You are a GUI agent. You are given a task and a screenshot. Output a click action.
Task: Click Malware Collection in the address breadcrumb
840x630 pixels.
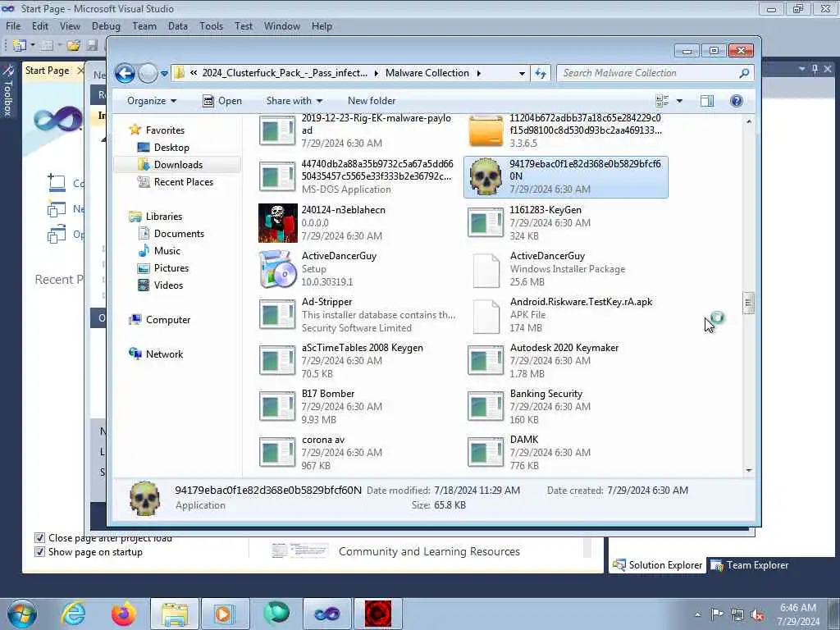427,73
